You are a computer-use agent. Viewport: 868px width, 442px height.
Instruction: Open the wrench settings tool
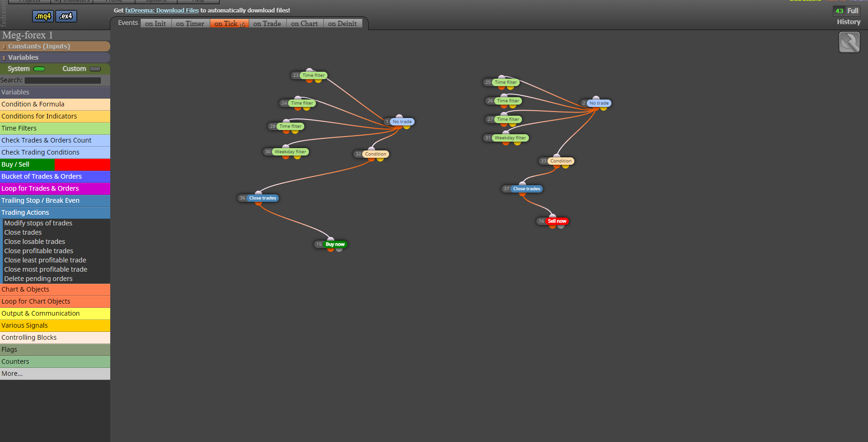[x=849, y=42]
